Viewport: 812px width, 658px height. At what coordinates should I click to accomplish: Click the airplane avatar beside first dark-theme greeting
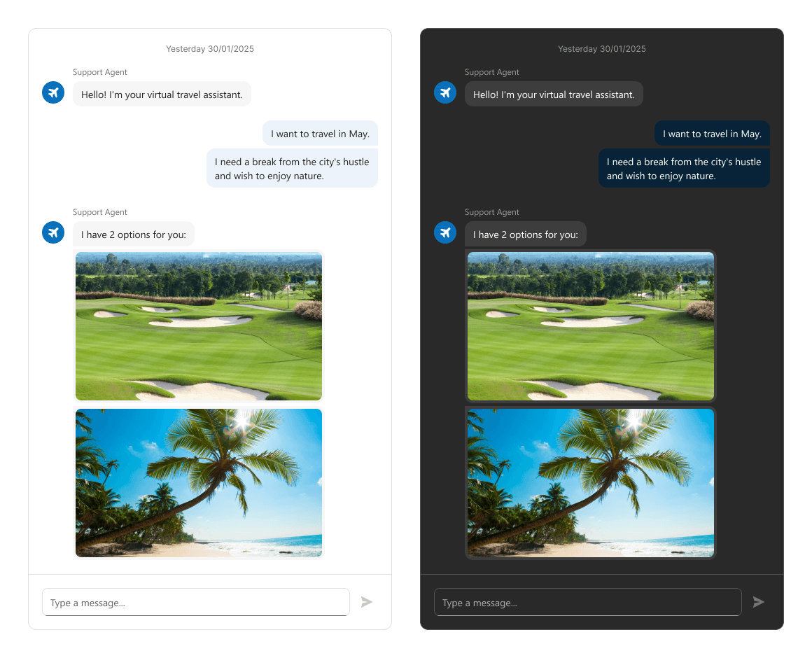pos(445,92)
